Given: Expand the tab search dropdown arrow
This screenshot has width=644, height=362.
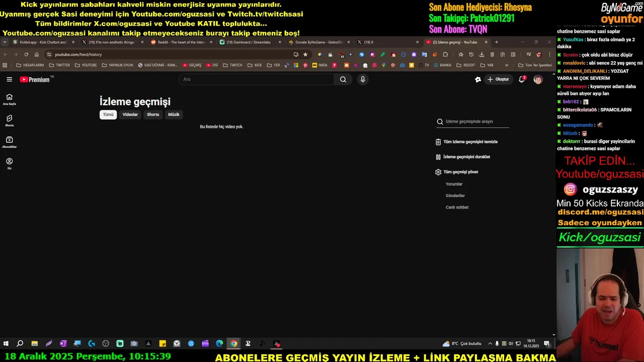Looking at the screenshot, I should [5, 42].
